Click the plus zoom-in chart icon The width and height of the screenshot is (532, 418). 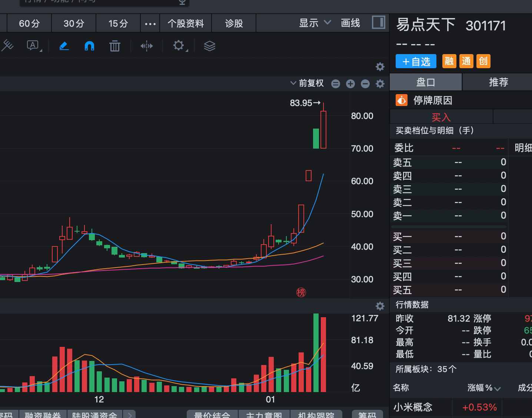coord(350,84)
